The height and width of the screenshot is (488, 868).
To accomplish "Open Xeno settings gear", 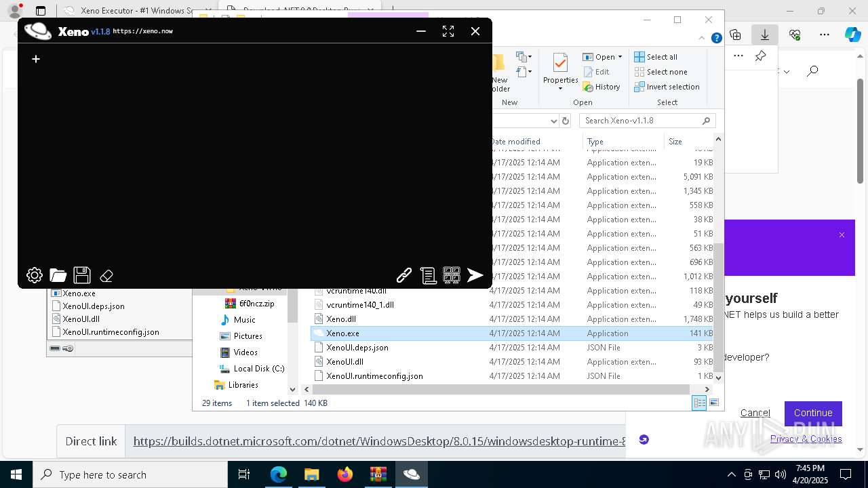I will (35, 275).
